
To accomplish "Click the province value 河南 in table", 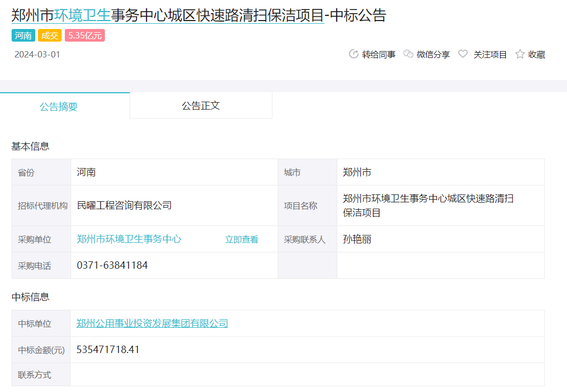I will pos(86,172).
